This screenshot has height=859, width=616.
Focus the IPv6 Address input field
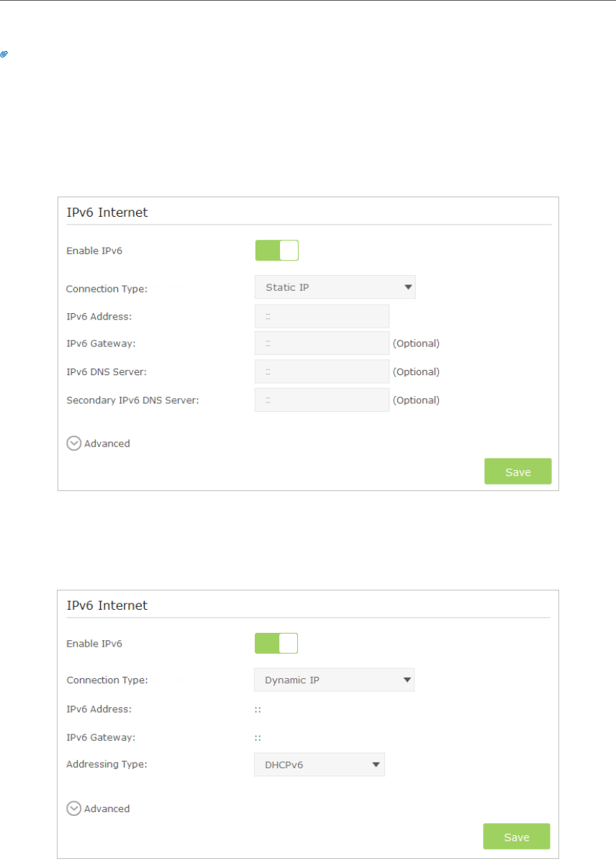(x=322, y=316)
